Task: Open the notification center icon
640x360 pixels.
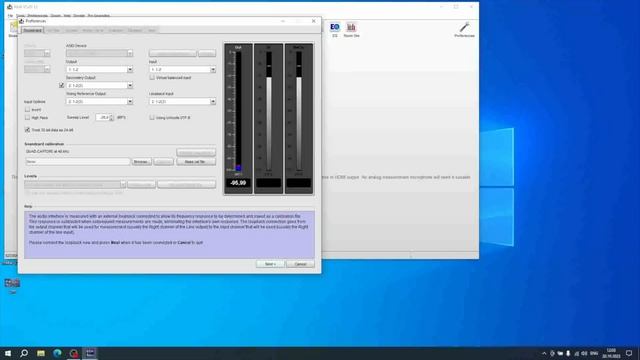Action: click(629, 353)
